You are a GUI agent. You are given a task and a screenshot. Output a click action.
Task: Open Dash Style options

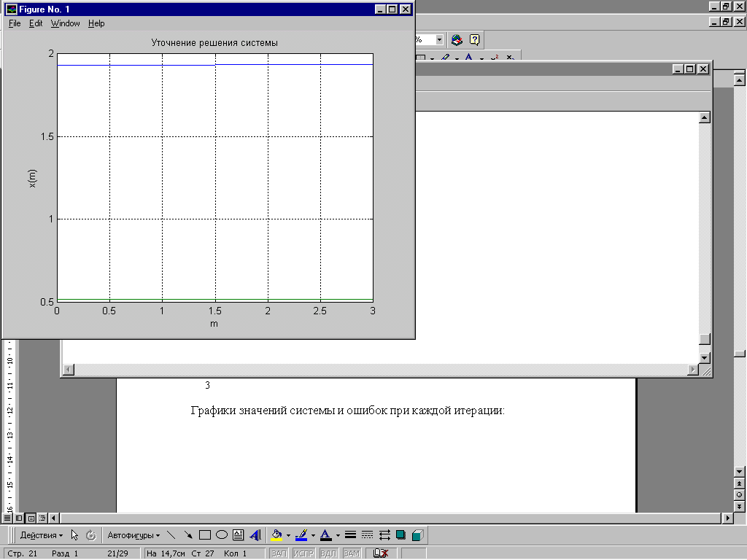coord(368,535)
